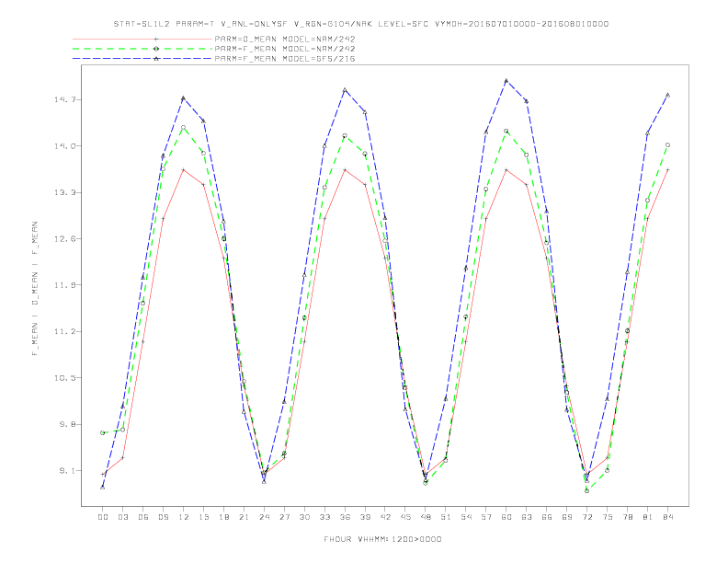Click blue GFS triangle marker at hour 51

click(445, 398)
